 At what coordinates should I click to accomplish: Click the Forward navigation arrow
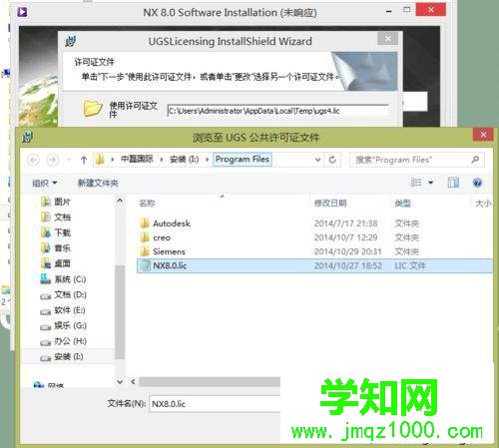click(52, 160)
